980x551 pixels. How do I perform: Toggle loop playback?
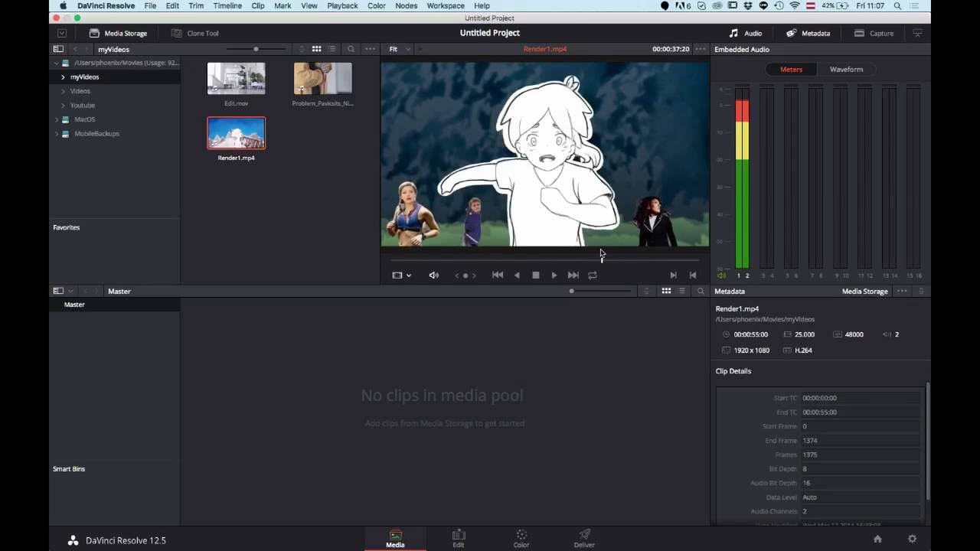(593, 275)
